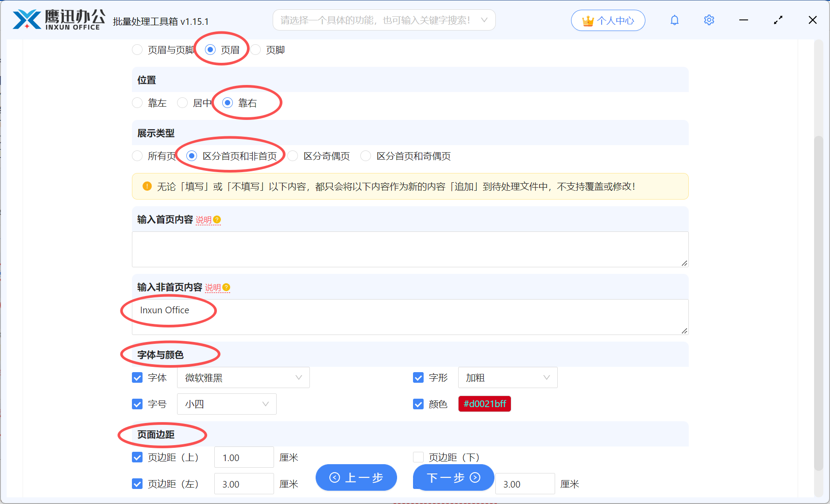The height and width of the screenshot is (504, 830).
Task: Enable the 页边距（下）checkbox
Action: (418, 457)
